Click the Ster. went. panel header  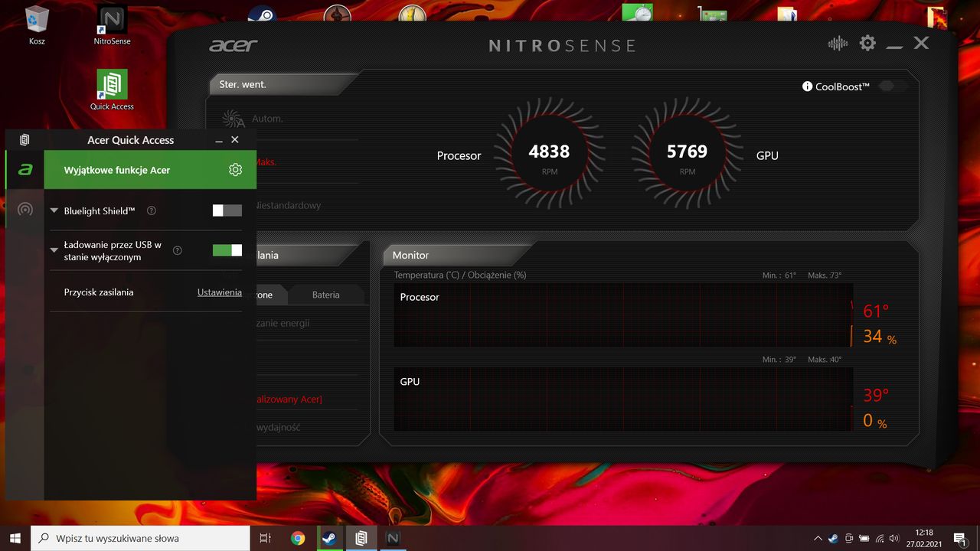click(x=283, y=84)
